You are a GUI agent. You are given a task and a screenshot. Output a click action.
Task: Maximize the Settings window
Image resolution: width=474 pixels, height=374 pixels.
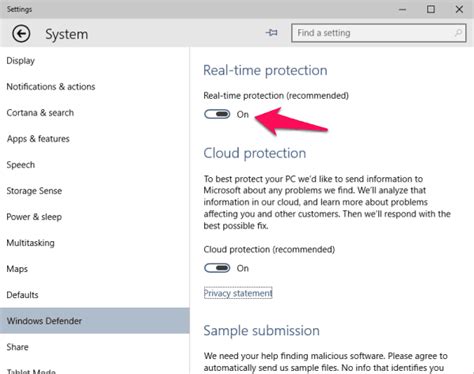coord(431,9)
